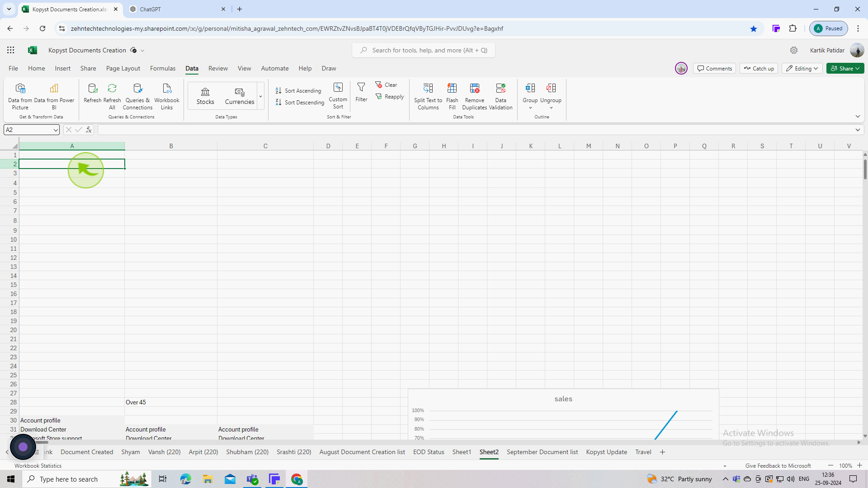Image resolution: width=868 pixels, height=488 pixels.
Task: Add a new sheet with plus icon
Action: 662,452
